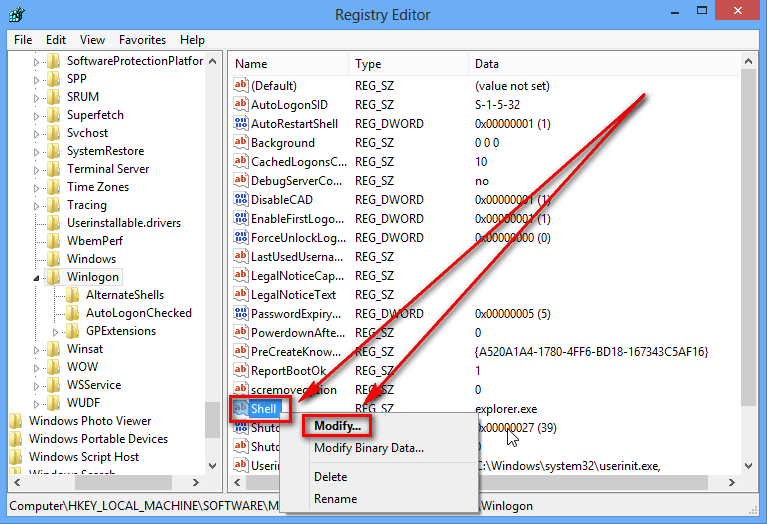Sort values by the Name column header
Screen dimensions: 767x524
[289, 64]
